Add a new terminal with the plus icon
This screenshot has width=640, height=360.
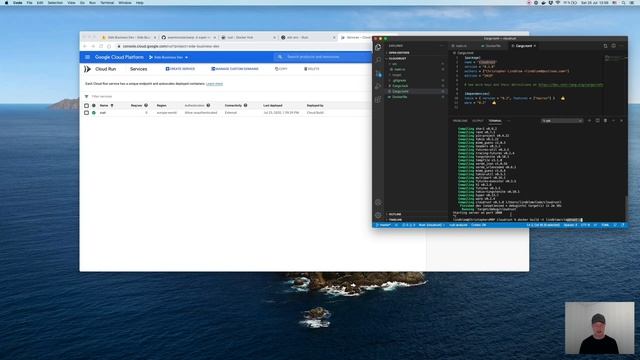click(x=589, y=121)
